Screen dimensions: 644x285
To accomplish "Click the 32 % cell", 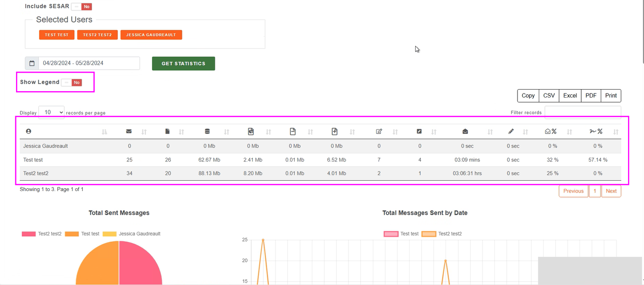I will click(x=553, y=160).
